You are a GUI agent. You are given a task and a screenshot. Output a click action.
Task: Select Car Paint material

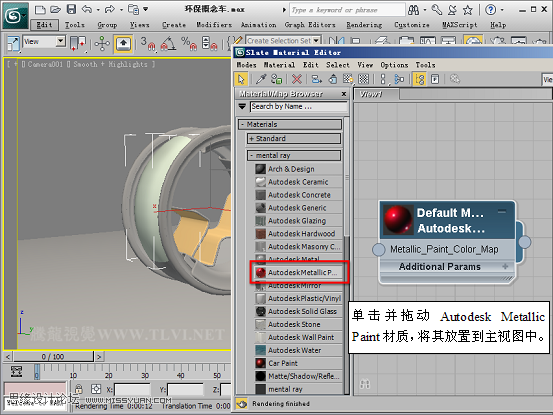[x=298, y=363]
